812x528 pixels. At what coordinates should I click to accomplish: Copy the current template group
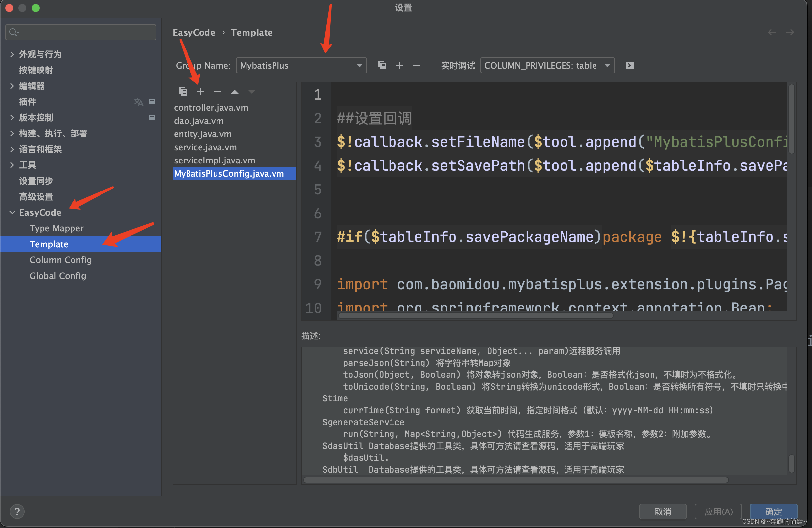(x=382, y=65)
